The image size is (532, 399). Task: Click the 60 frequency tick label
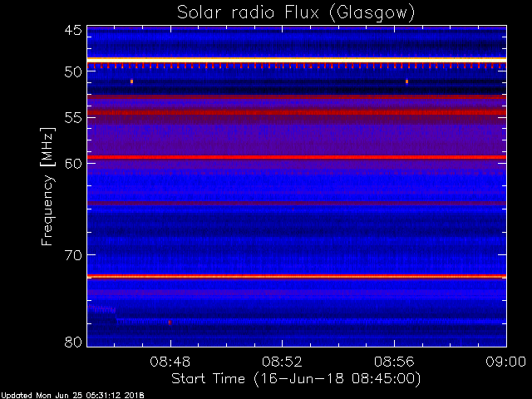[x=73, y=164]
